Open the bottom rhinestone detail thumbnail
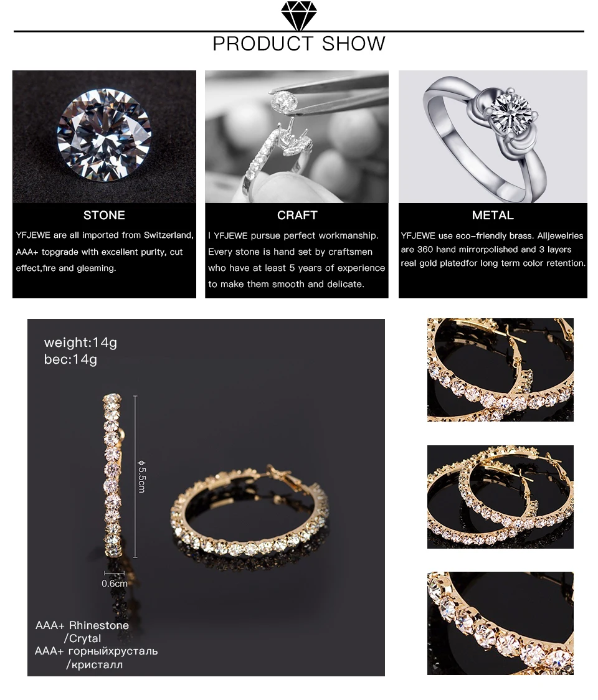 [500, 623]
